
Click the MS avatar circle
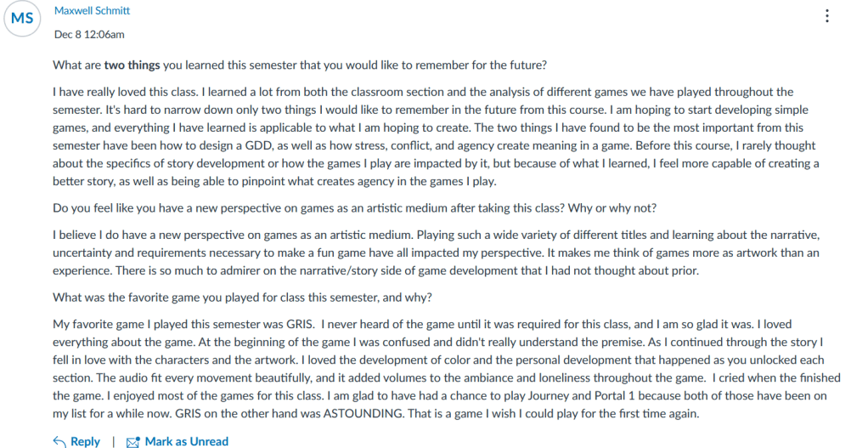pos(21,19)
